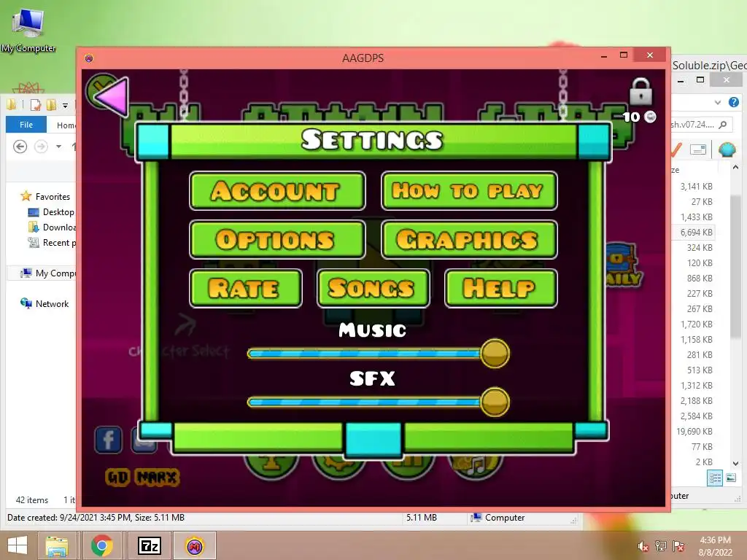The width and height of the screenshot is (747, 560).
Task: Open the File tab in Explorer
Action: [x=26, y=125]
